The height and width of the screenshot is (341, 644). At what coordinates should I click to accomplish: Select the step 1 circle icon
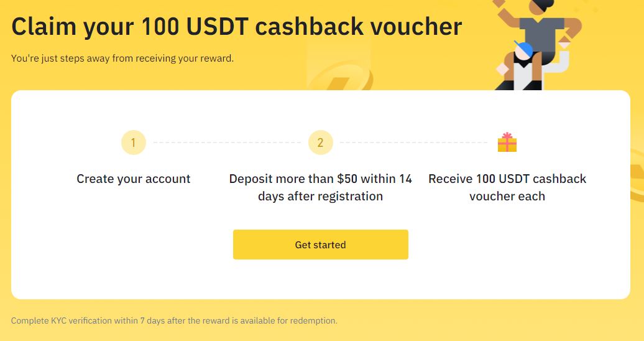[x=134, y=142]
